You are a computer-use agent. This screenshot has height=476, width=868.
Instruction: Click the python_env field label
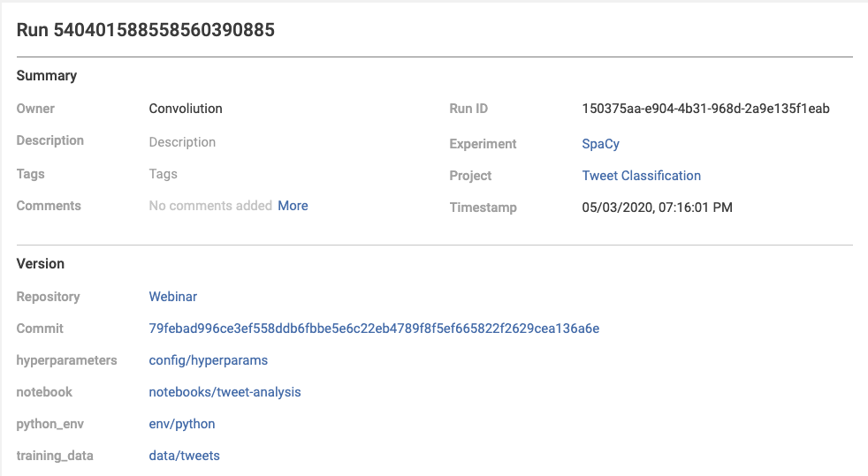coord(49,424)
